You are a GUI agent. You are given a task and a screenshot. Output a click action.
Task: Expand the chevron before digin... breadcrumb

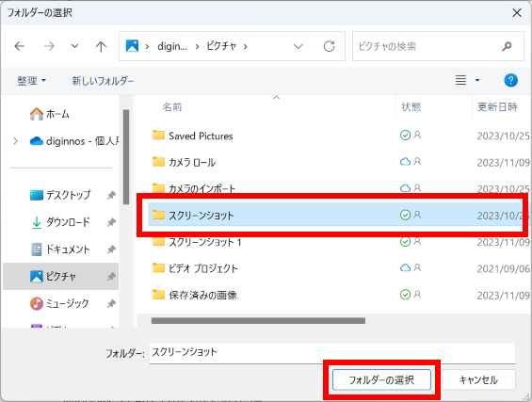[147, 46]
